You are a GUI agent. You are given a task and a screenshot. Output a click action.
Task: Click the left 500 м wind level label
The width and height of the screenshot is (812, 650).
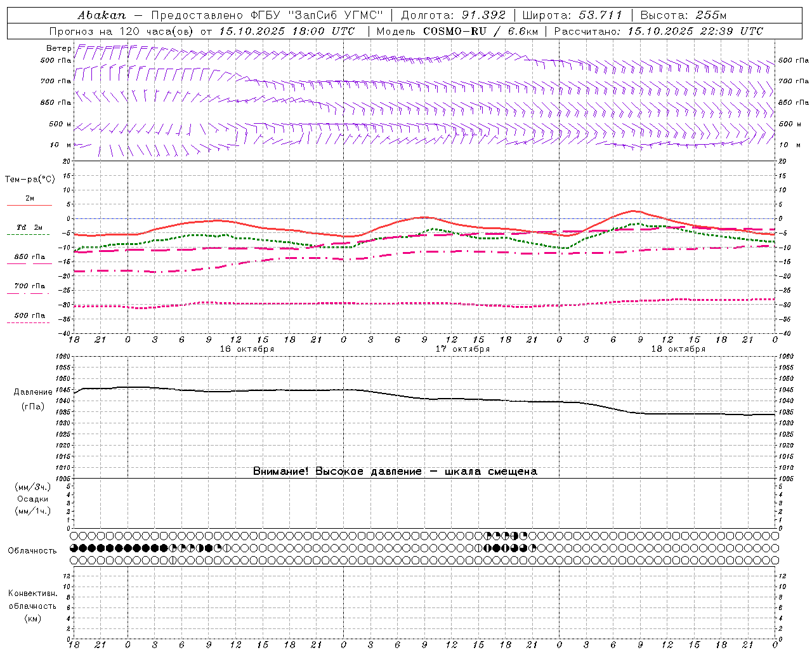pyautogui.click(x=60, y=124)
